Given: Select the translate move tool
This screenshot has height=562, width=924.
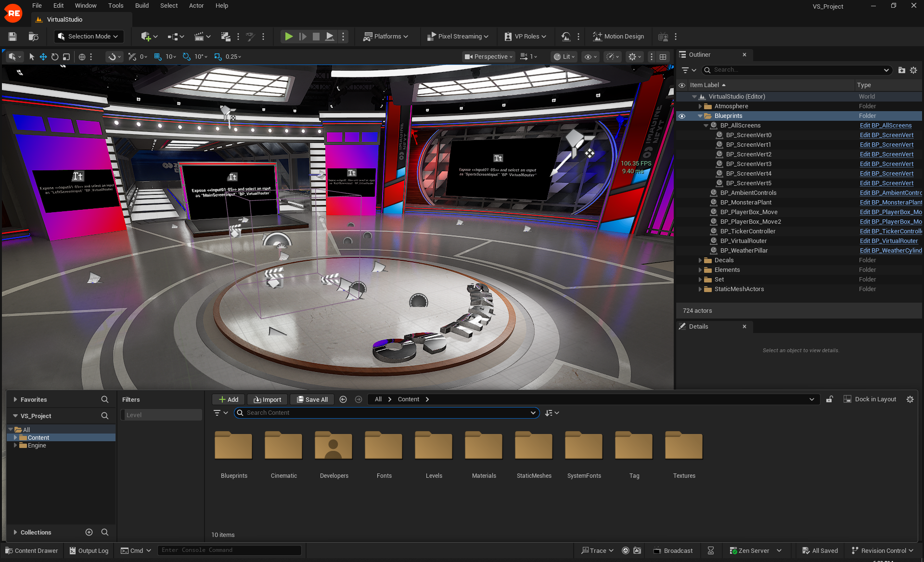Looking at the screenshot, I should click(43, 57).
